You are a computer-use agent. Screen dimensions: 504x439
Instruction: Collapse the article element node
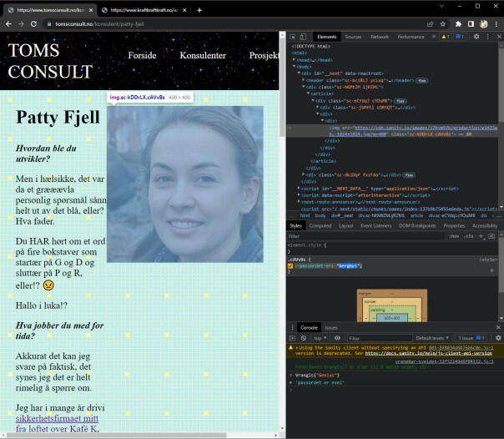click(308, 93)
